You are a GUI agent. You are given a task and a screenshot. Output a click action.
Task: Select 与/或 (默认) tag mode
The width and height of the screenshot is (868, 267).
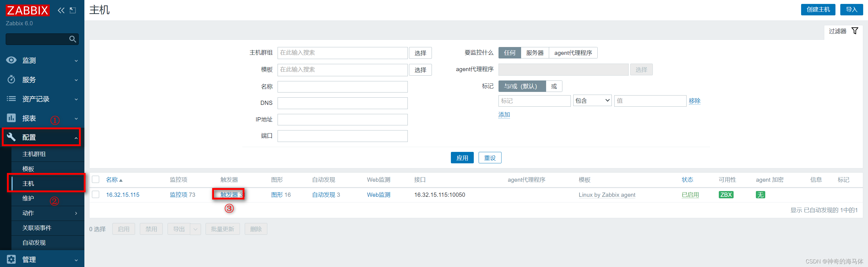click(x=522, y=86)
